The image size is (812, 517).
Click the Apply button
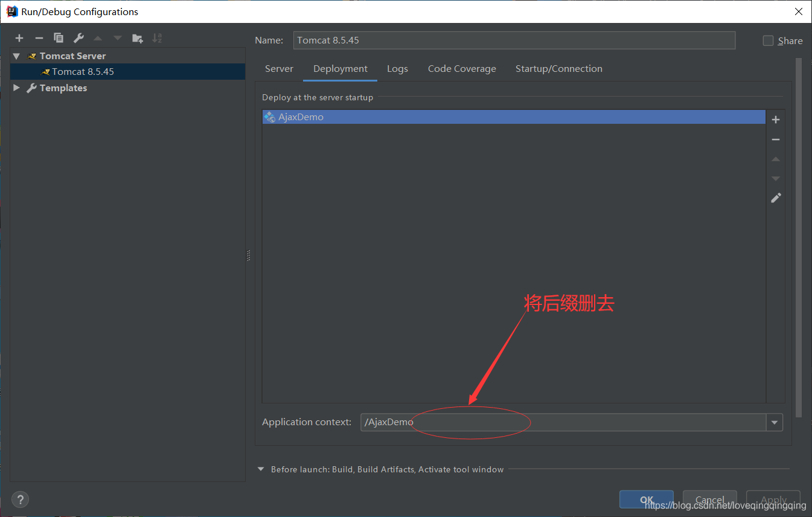click(773, 499)
